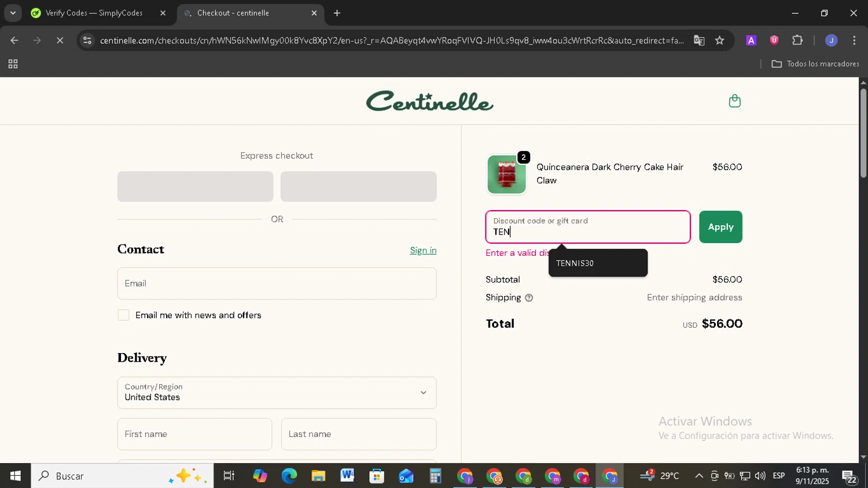Open Windows Start menu
The image size is (868, 488).
tap(15, 476)
